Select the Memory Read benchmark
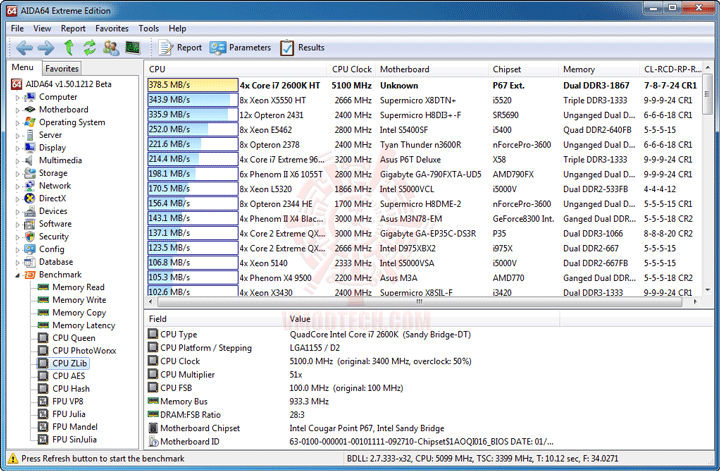 (x=78, y=287)
